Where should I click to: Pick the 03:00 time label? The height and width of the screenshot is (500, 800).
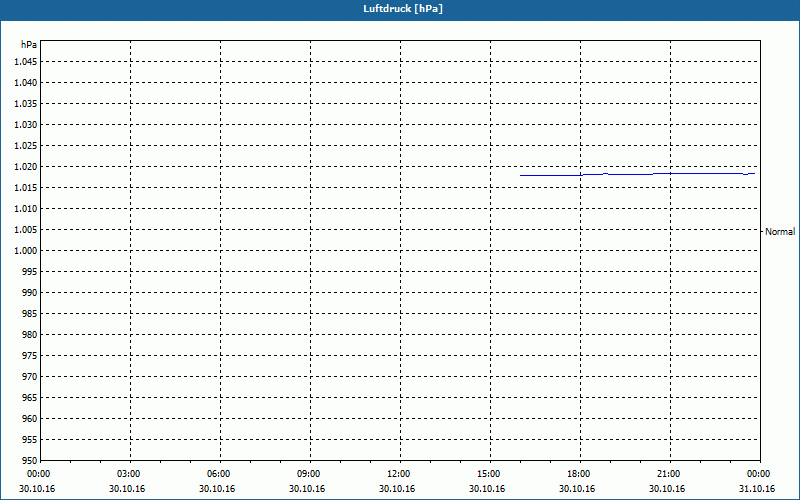click(129, 474)
